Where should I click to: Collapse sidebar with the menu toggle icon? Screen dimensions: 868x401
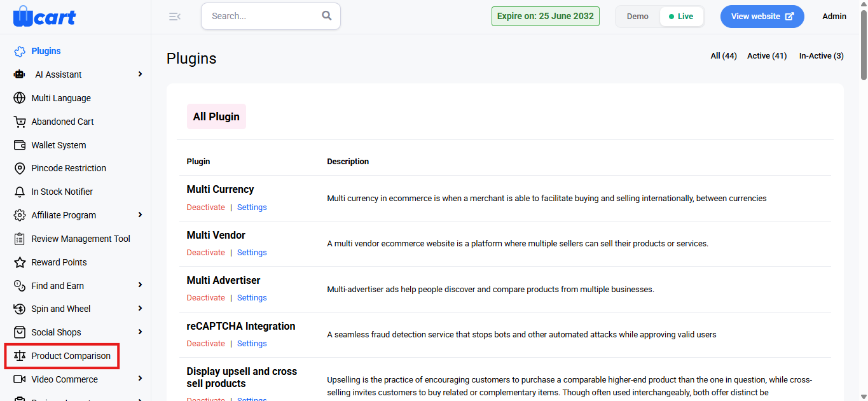point(175,17)
